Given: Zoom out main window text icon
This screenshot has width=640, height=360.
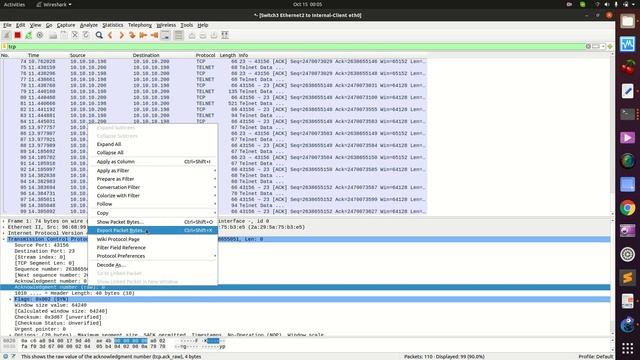Looking at the screenshot, I should (x=203, y=36).
